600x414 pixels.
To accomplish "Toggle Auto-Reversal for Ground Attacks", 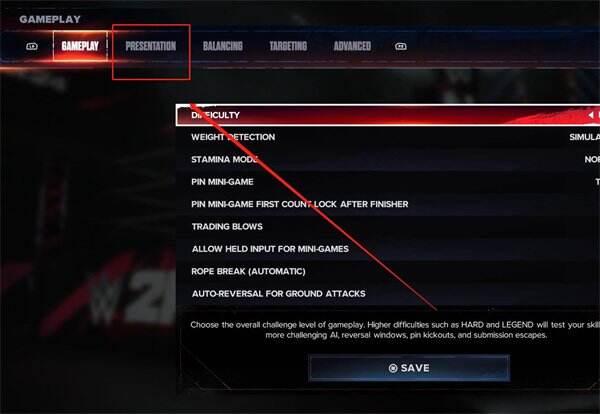I will (x=388, y=293).
